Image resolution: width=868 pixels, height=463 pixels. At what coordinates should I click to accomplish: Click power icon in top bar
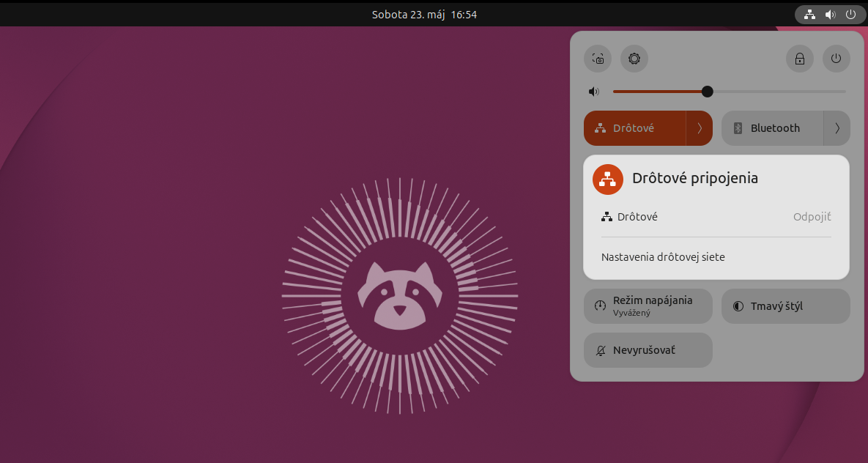click(851, 15)
